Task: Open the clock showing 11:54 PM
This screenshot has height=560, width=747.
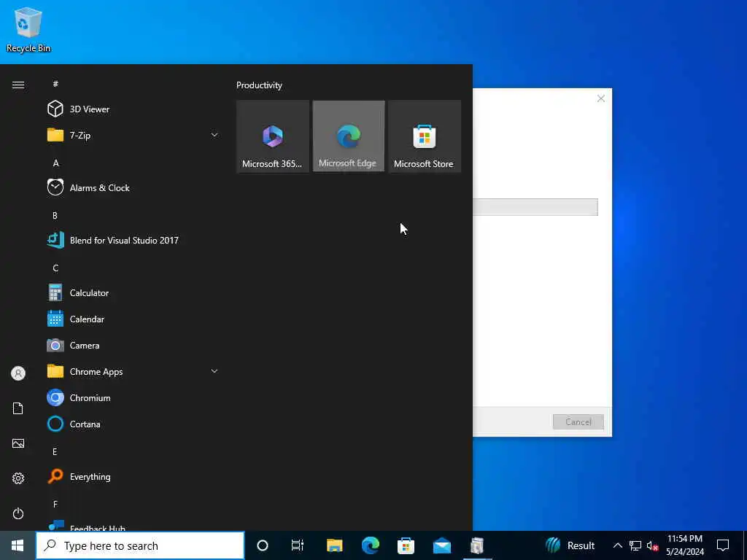Action: [x=684, y=545]
